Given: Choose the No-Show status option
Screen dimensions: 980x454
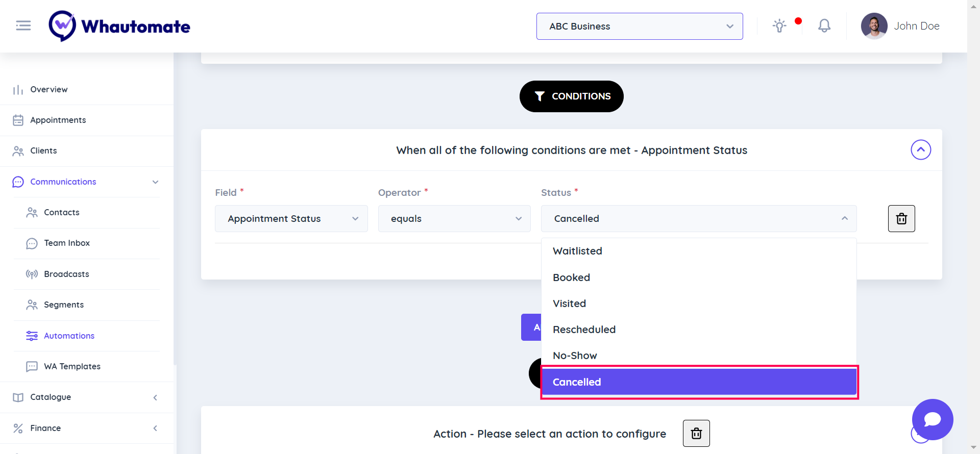Looking at the screenshot, I should tap(575, 356).
